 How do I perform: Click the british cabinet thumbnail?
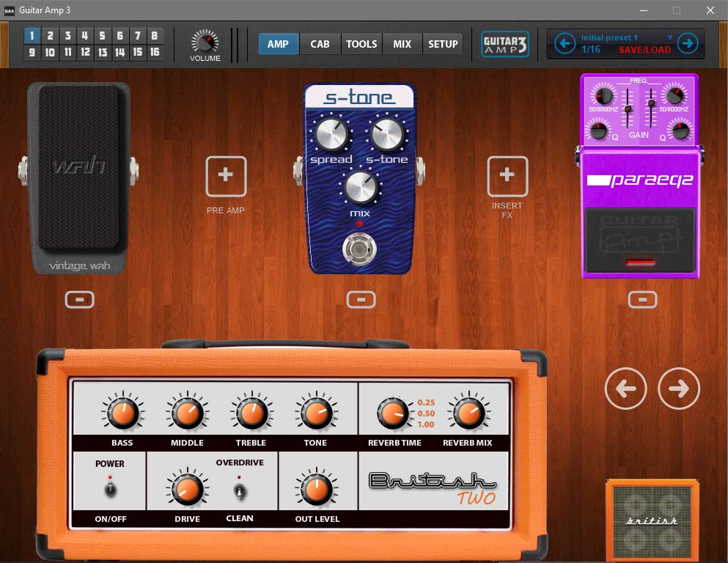652,520
